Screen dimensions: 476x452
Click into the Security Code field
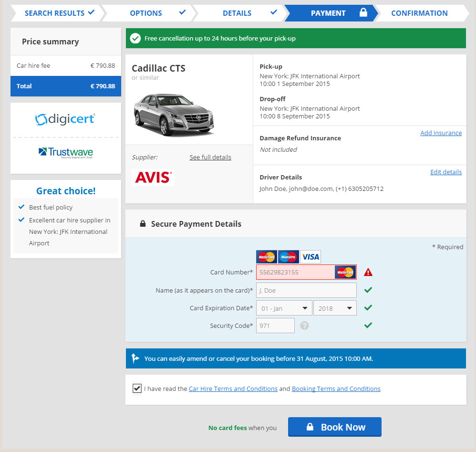[275, 326]
